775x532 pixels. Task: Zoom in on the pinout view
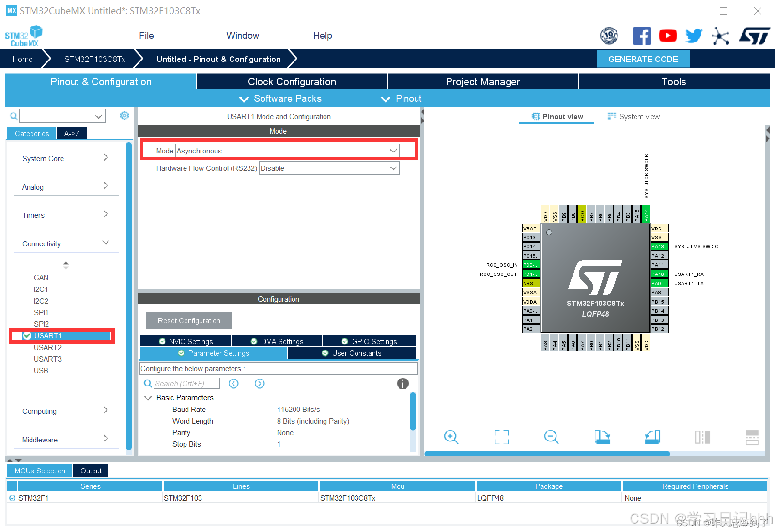(x=451, y=437)
